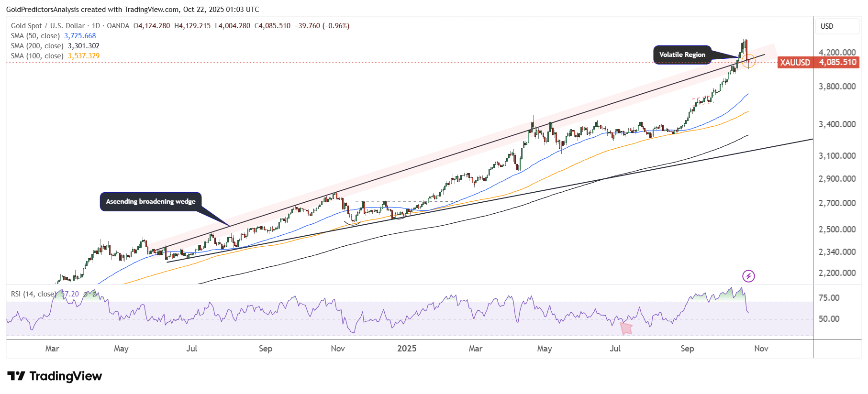Click the 3,800.000 price scale label

pyautogui.click(x=837, y=87)
